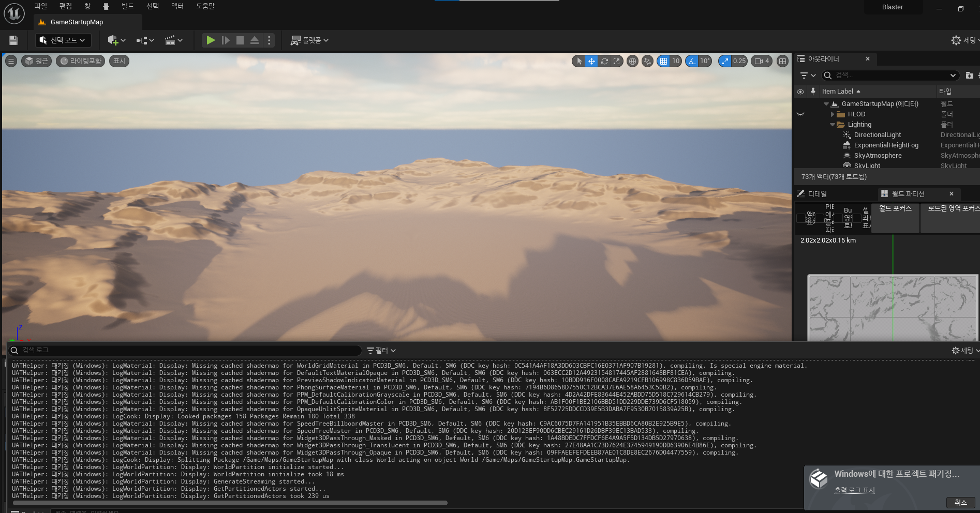Click the eject from player button

click(255, 40)
